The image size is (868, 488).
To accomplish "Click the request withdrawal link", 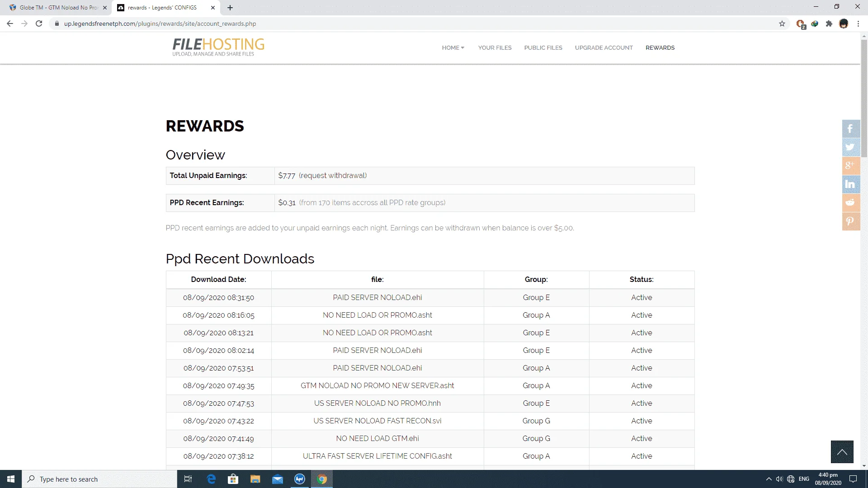I will pos(332,175).
